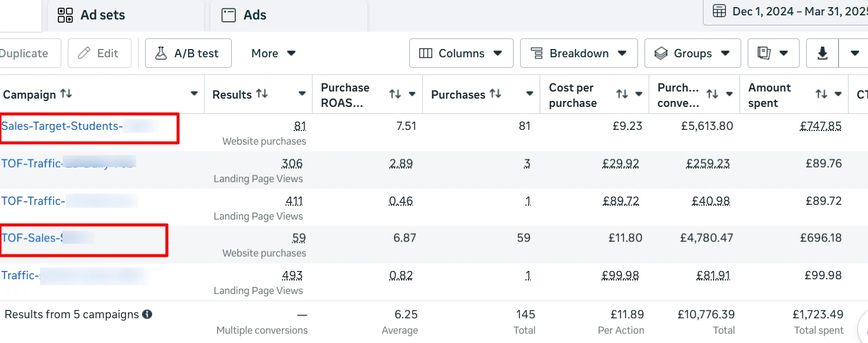Image resolution: width=868 pixels, height=343 pixels.
Task: Open the reports icon dropdown
Action: [x=774, y=53]
